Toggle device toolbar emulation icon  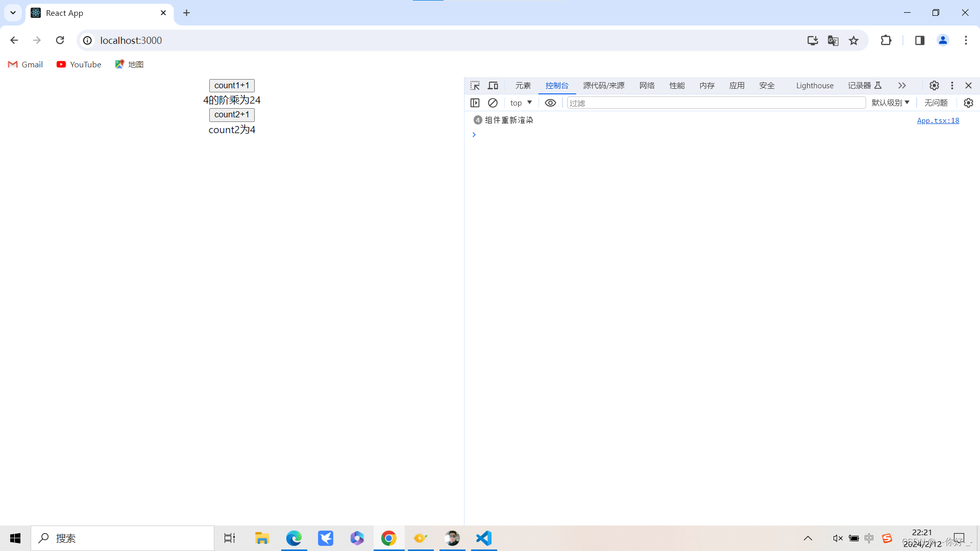point(493,85)
